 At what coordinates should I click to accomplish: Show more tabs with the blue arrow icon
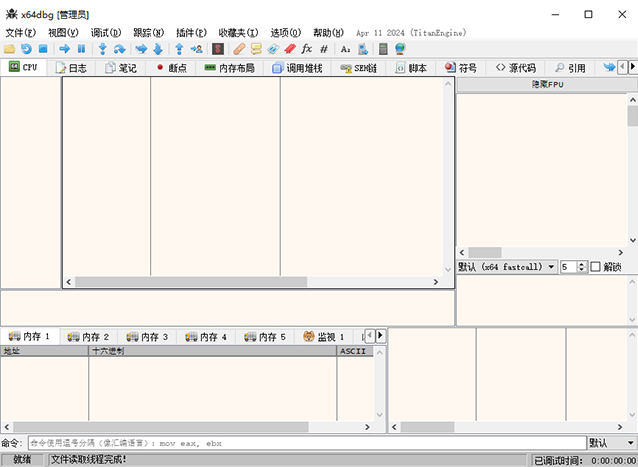(609, 67)
